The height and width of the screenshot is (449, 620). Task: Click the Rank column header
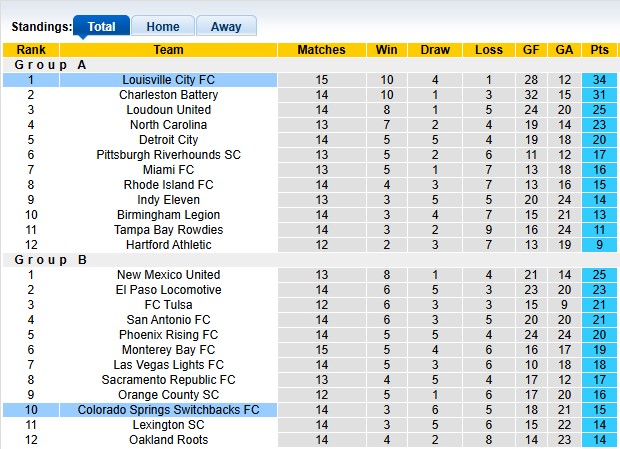30,50
